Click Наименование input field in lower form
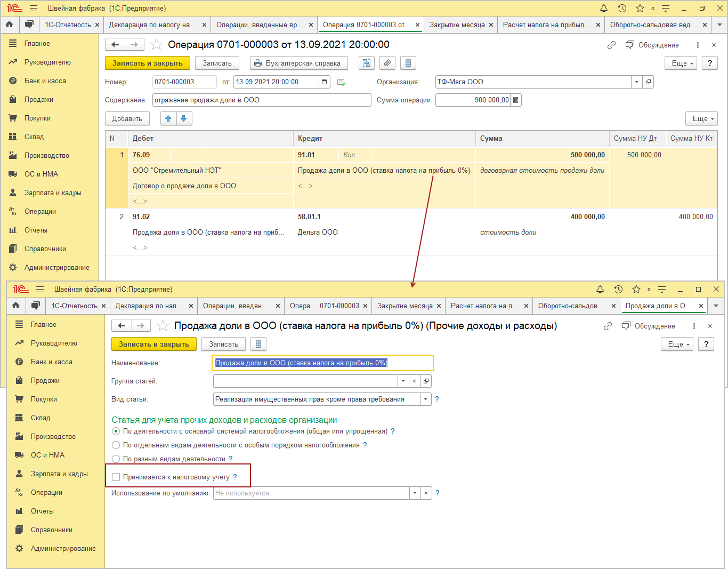728x577 pixels. [322, 363]
